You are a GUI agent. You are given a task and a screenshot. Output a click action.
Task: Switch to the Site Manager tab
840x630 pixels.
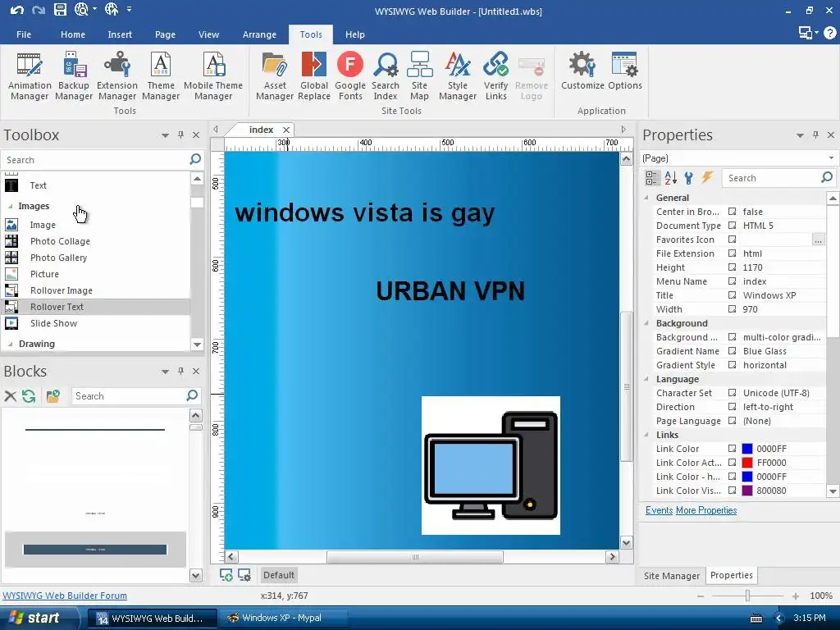[672, 575]
